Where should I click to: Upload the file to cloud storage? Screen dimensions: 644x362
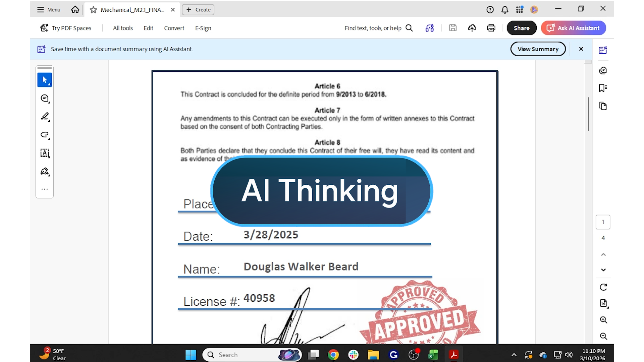coord(472,28)
